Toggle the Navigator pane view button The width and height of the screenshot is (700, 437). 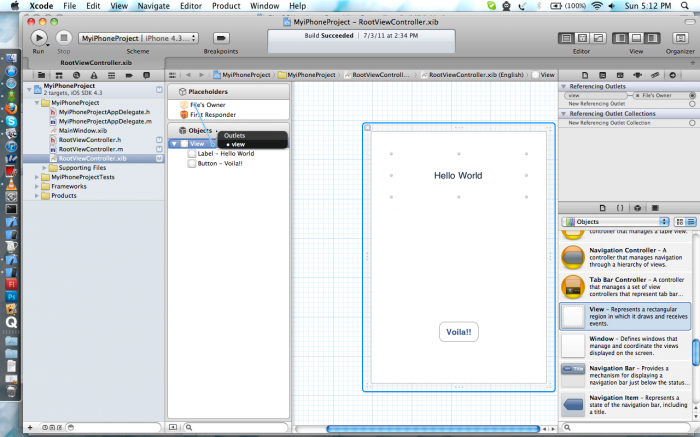[x=620, y=38]
